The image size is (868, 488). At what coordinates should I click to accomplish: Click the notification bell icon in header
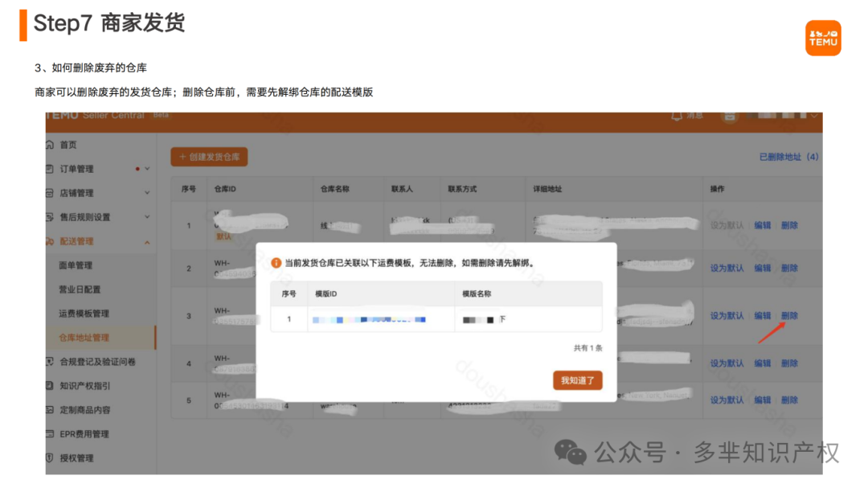pyautogui.click(x=677, y=117)
